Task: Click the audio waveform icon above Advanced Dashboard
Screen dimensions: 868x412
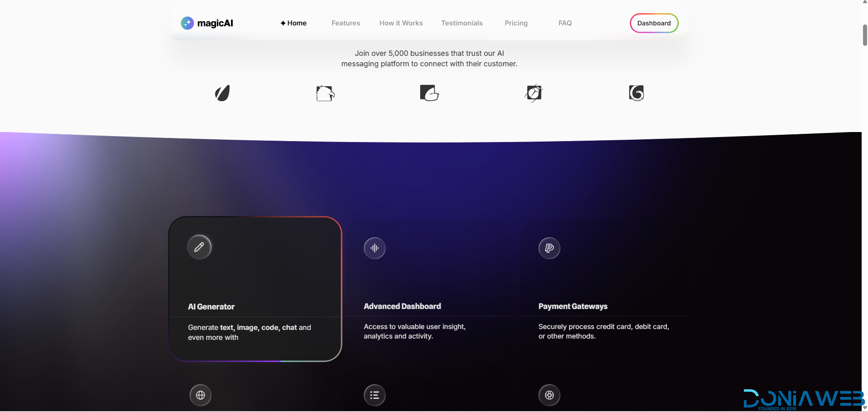Action: [375, 248]
